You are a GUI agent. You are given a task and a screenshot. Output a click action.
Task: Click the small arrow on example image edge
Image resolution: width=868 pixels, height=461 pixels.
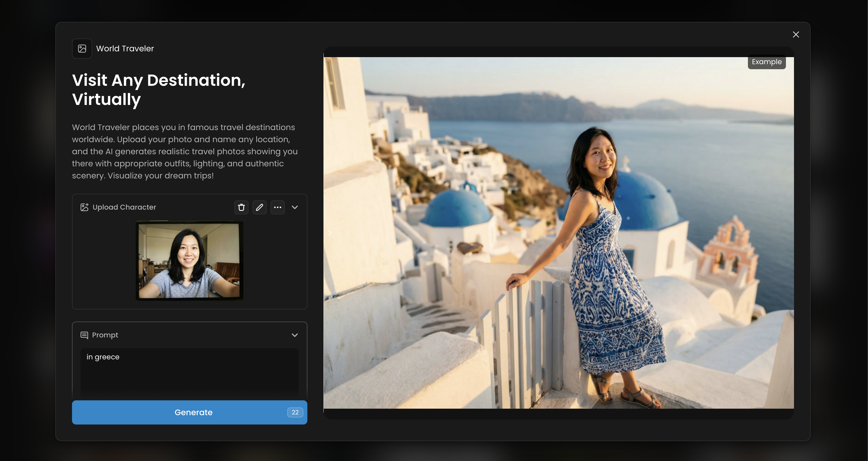pos(330,233)
